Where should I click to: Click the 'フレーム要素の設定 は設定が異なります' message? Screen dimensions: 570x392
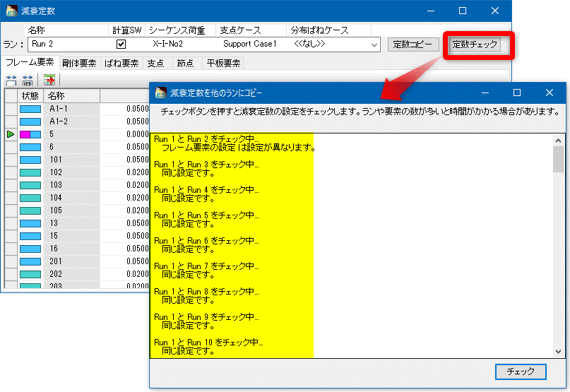238,148
